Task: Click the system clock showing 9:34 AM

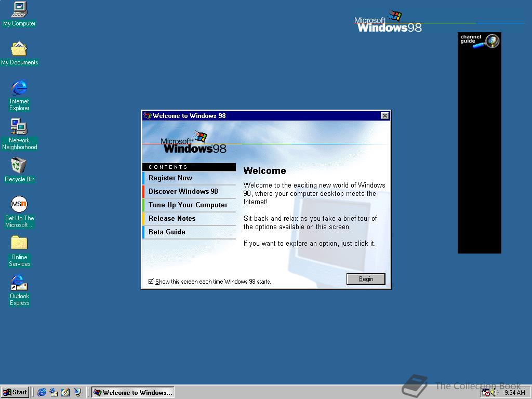Action: click(x=514, y=393)
